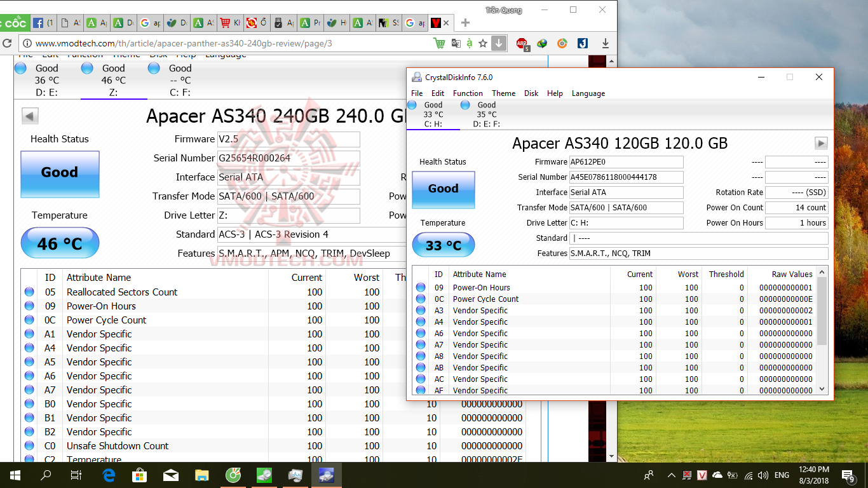Select the 33 °C C: H: disk tab
The height and width of the screenshot is (488, 868).
[433, 114]
